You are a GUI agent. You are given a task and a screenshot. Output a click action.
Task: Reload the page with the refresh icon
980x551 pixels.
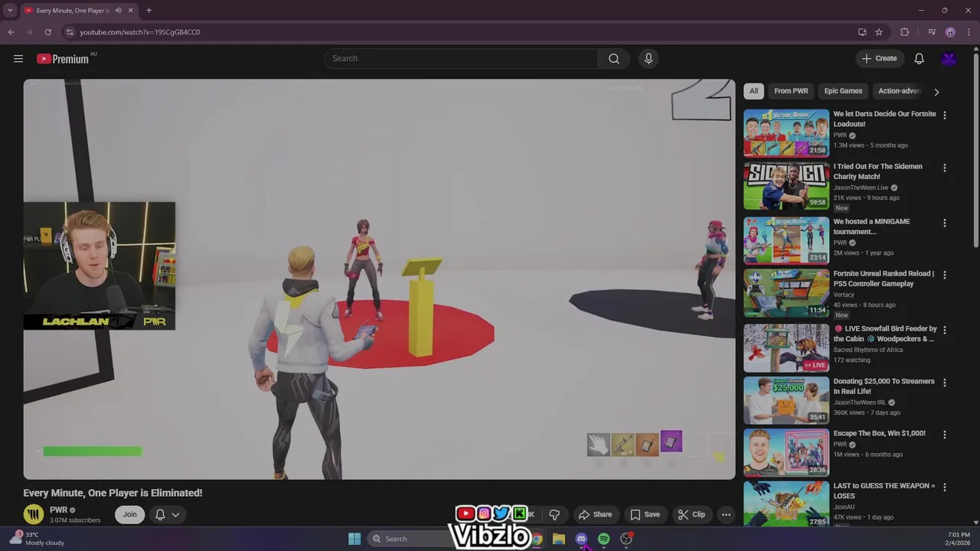[x=47, y=32]
